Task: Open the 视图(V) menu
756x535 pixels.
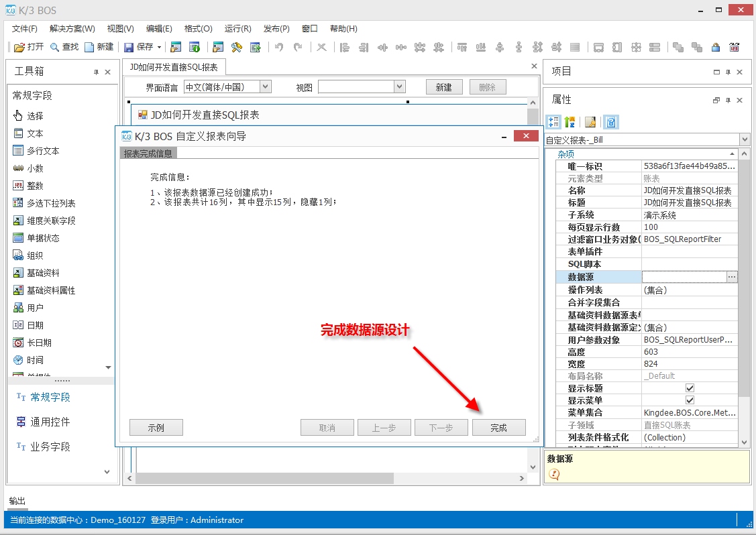Action: point(121,29)
